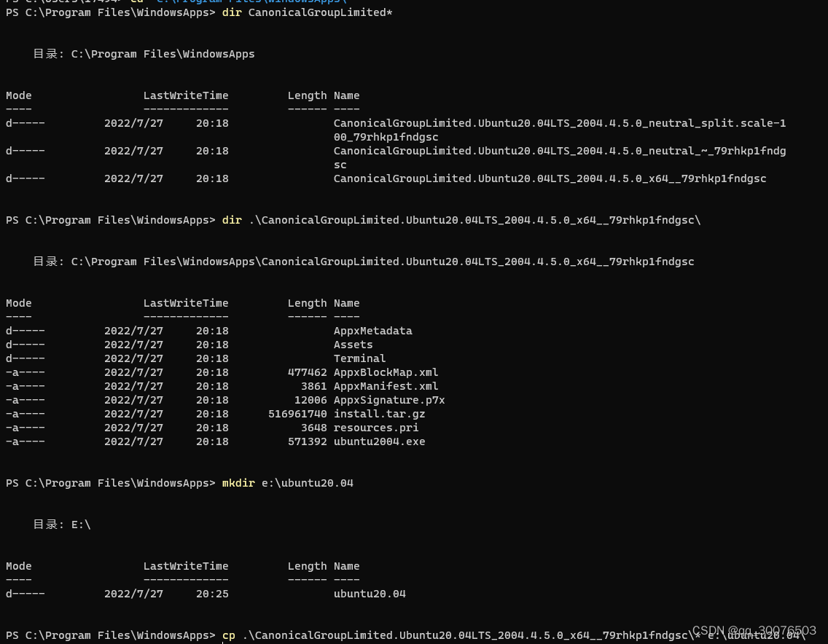The image size is (828, 644).
Task: Select the ubuntu2004.exe file name
Action: 379,441
